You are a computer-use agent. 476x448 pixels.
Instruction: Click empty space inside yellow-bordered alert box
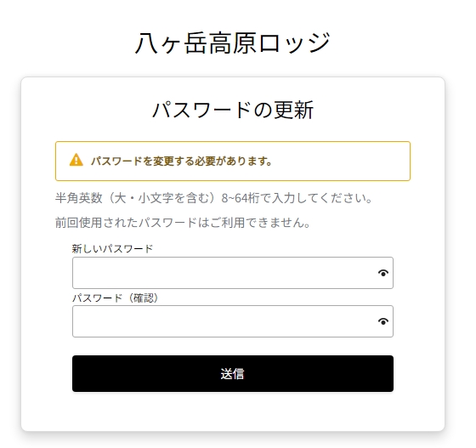(x=340, y=161)
